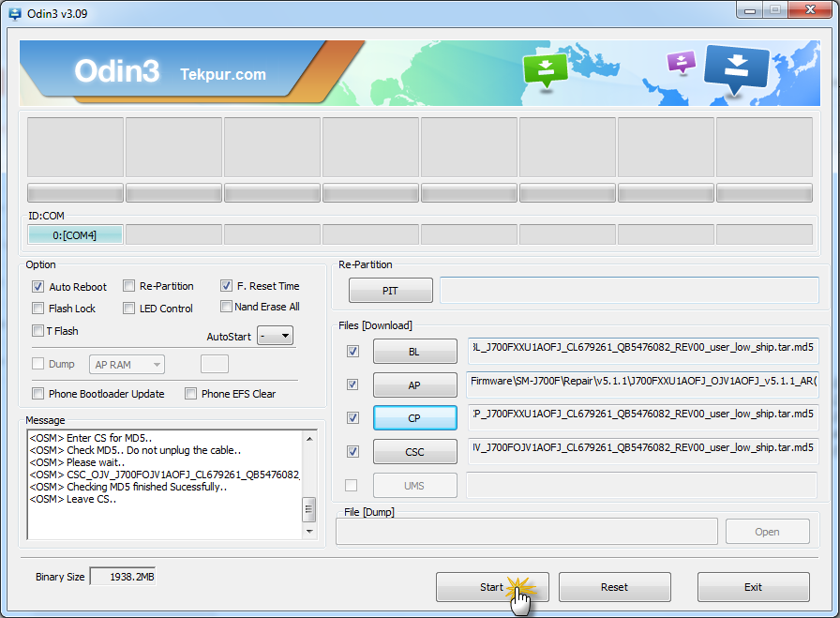Click the message log scrollbar thumb
Viewport: 840px width, 618px height.
308,509
